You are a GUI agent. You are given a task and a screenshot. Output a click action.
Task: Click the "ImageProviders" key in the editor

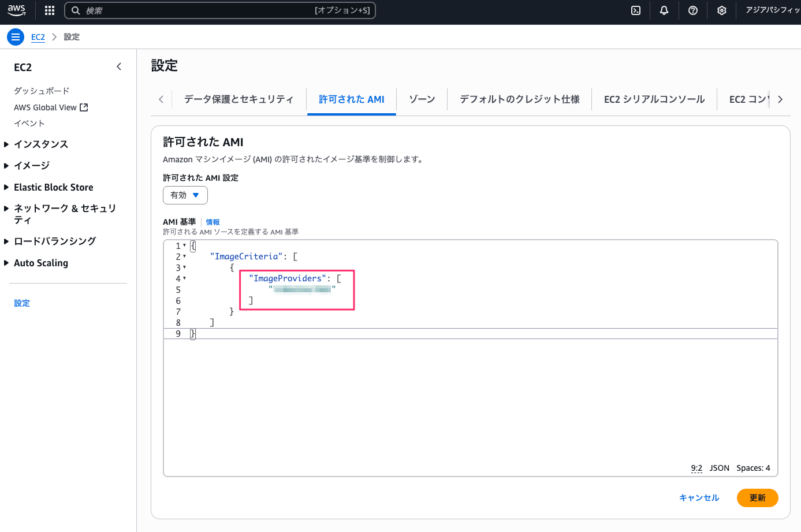(288, 278)
